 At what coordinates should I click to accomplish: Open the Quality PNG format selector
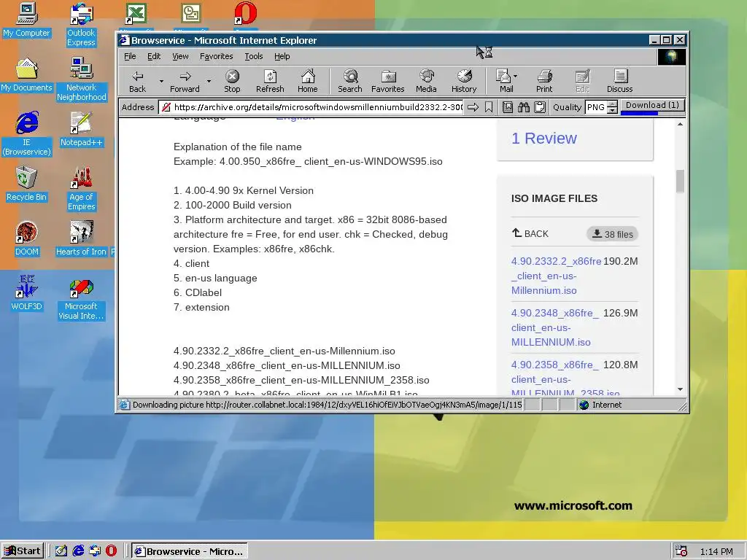[x=602, y=107]
